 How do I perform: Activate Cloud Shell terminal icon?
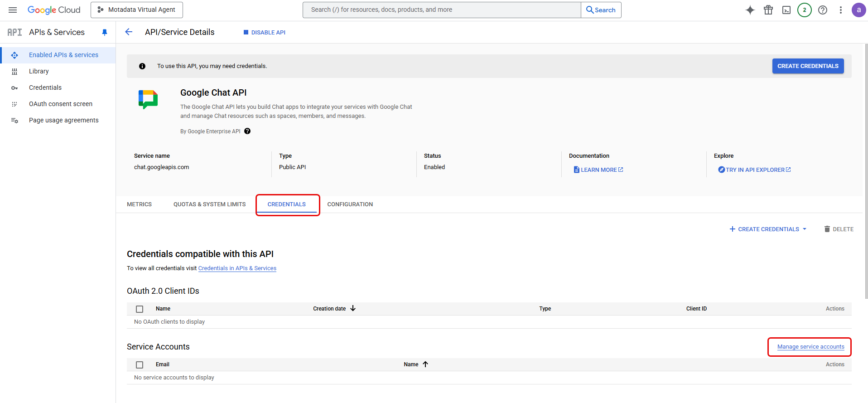(x=786, y=10)
